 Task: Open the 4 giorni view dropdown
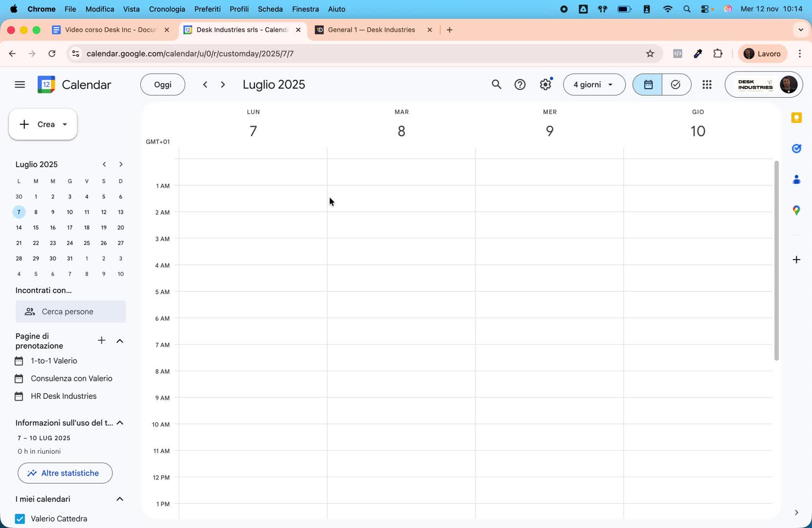(594, 85)
